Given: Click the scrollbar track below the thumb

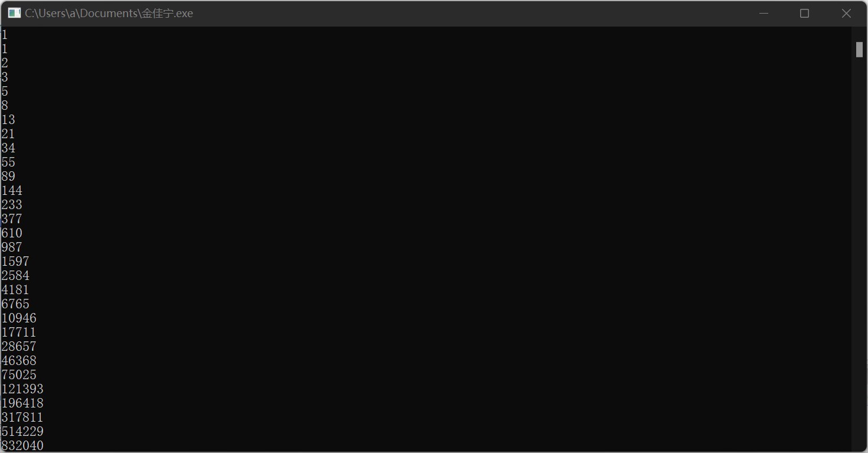Looking at the screenshot, I should point(859,254).
